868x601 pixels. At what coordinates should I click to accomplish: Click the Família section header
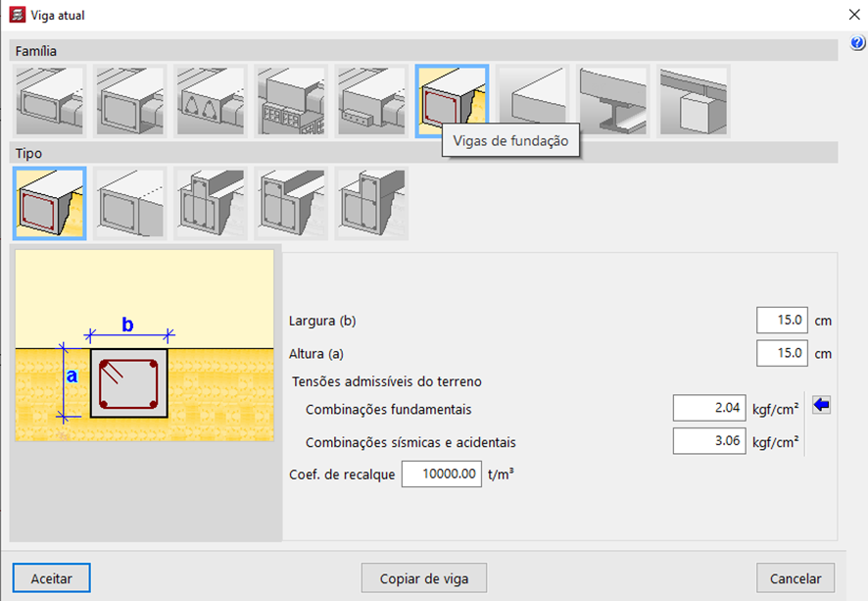point(423,50)
